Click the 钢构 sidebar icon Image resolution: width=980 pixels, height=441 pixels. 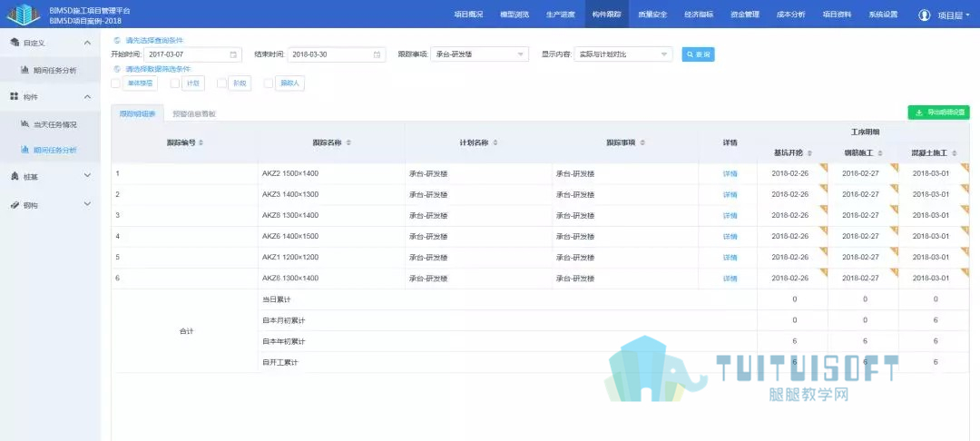click(15, 204)
